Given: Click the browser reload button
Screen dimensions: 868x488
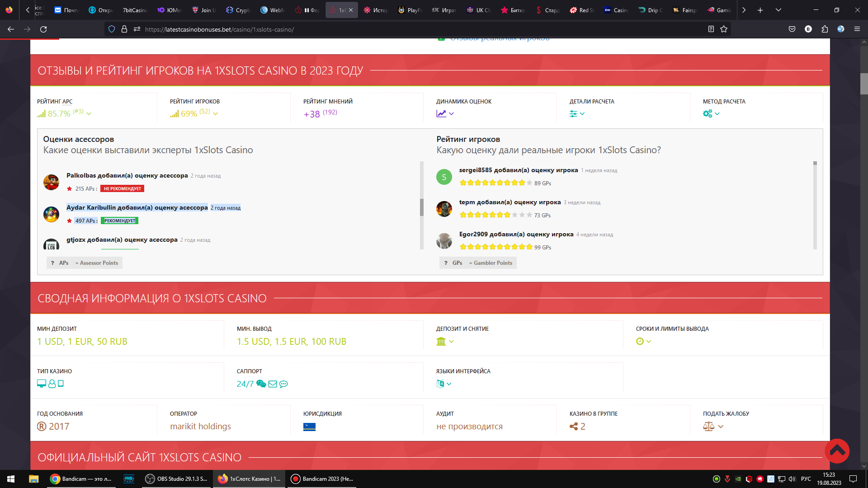Looking at the screenshot, I should point(43,29).
